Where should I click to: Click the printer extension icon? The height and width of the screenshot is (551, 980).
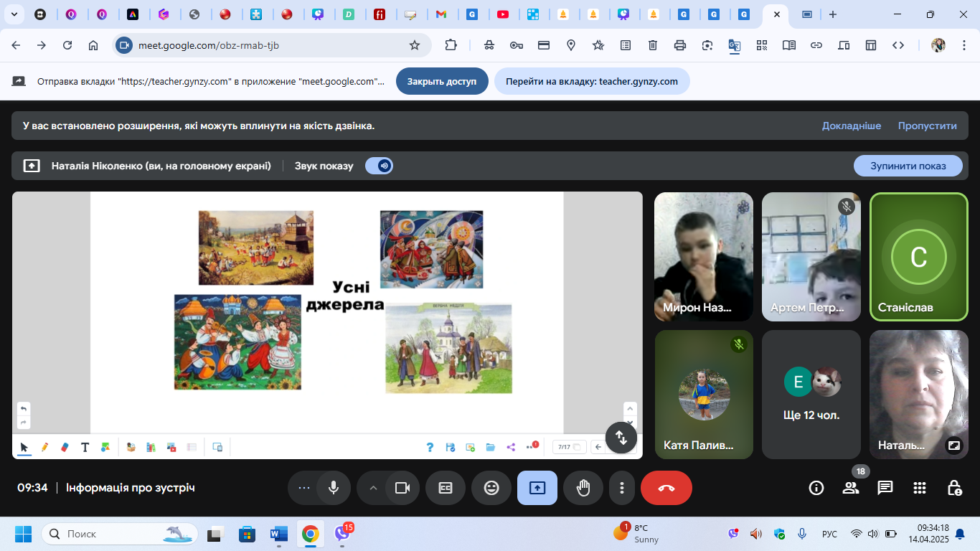point(680,45)
